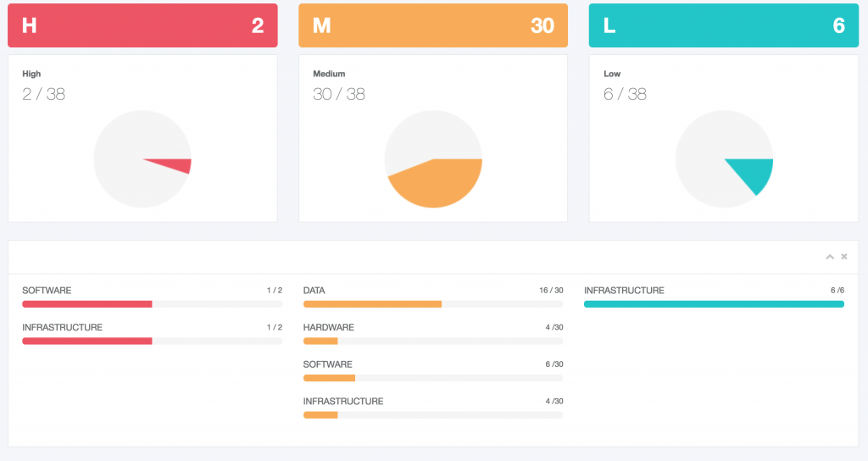Click the teal INFRASTRUCTURE progress bar
Viewport: 868px width, 461px height.
[x=714, y=304]
